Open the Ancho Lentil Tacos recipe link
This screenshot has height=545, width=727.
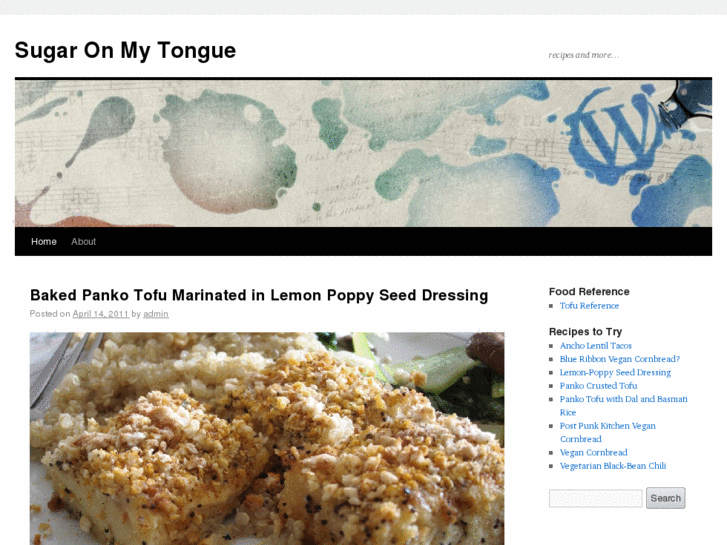(596, 346)
